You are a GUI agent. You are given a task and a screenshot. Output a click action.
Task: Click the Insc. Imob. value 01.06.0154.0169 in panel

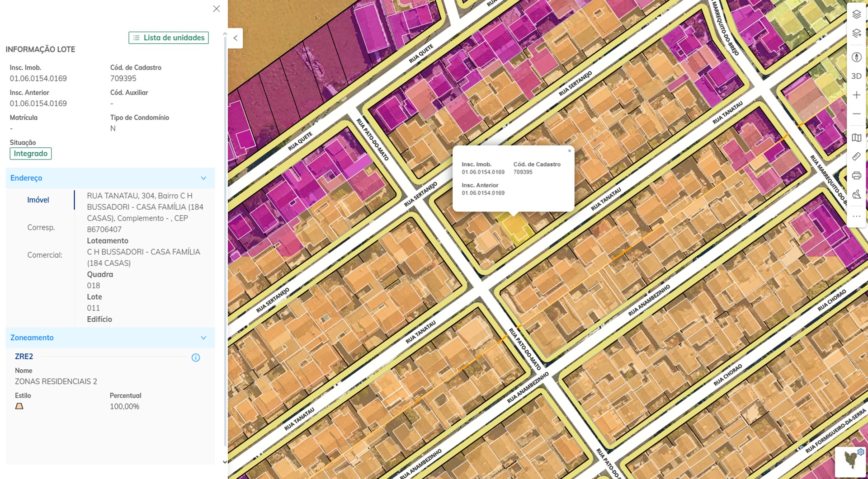[x=38, y=79]
